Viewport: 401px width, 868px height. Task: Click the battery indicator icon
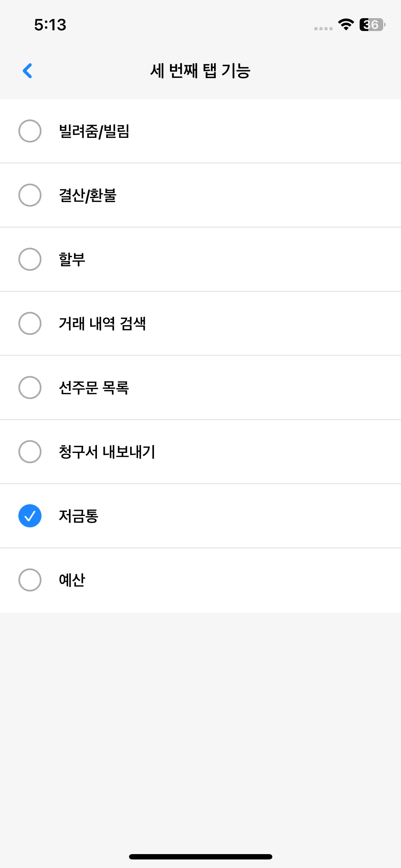(372, 25)
